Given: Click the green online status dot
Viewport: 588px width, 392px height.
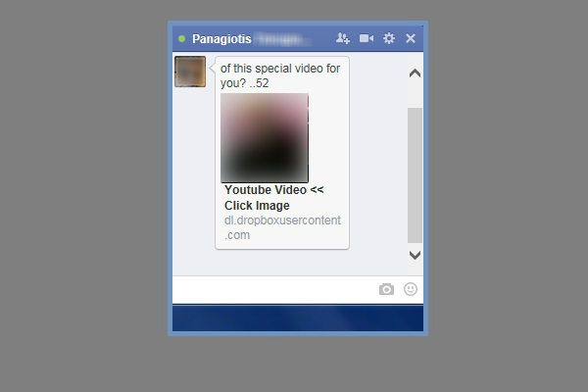Looking at the screenshot, I should pyautogui.click(x=182, y=38).
